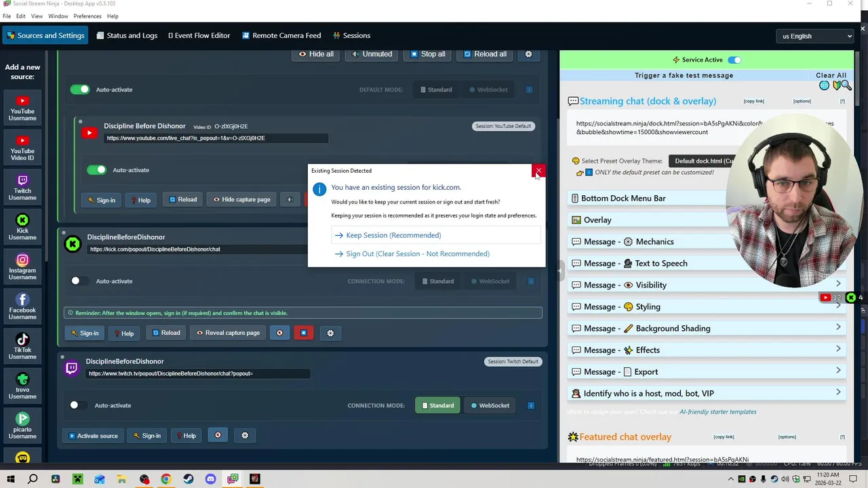Open the gear settings in Kick source row
This screenshot has height=488, width=868.
coord(330,333)
